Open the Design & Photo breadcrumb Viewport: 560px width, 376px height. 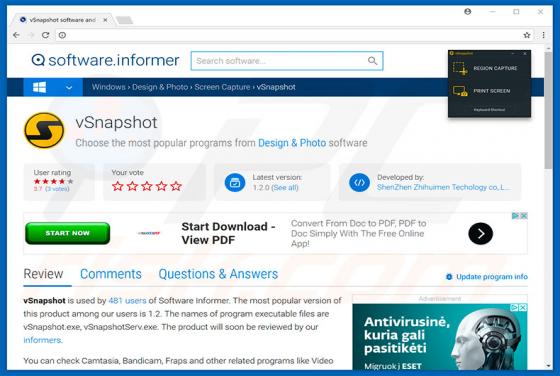coord(160,87)
